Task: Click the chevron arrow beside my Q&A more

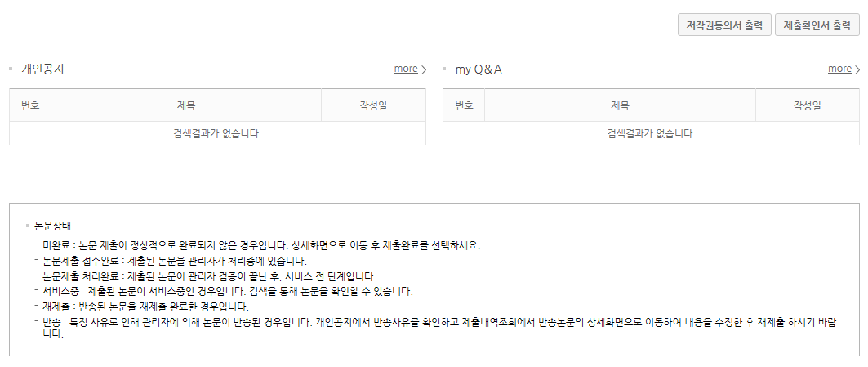Action: point(857,69)
